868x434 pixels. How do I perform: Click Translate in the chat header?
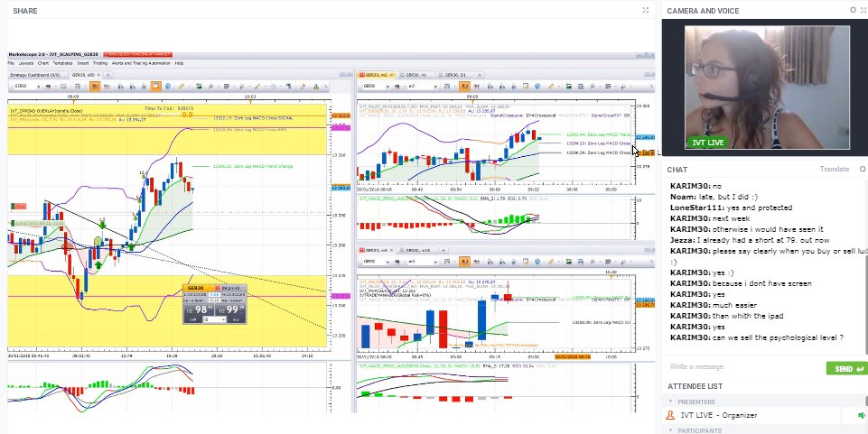(x=835, y=169)
